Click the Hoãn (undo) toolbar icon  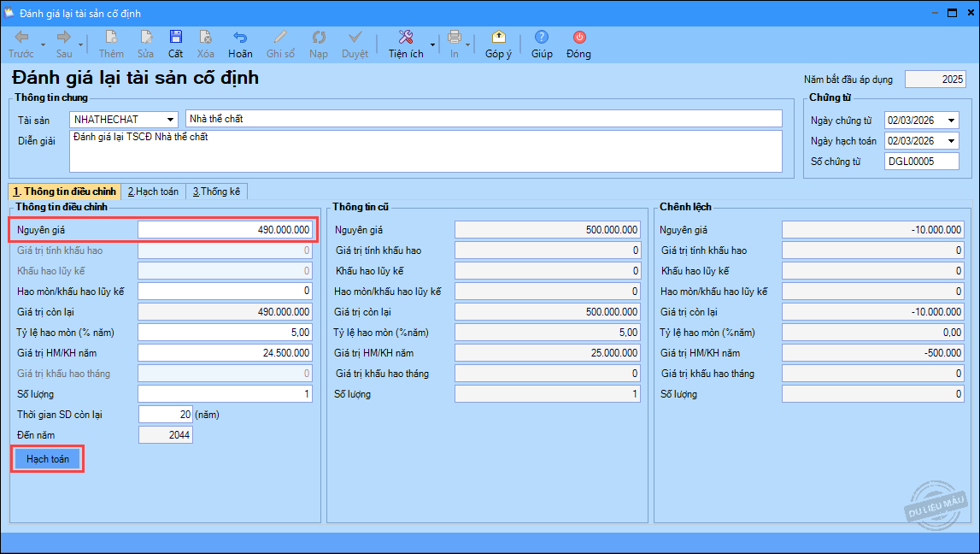pos(240,38)
